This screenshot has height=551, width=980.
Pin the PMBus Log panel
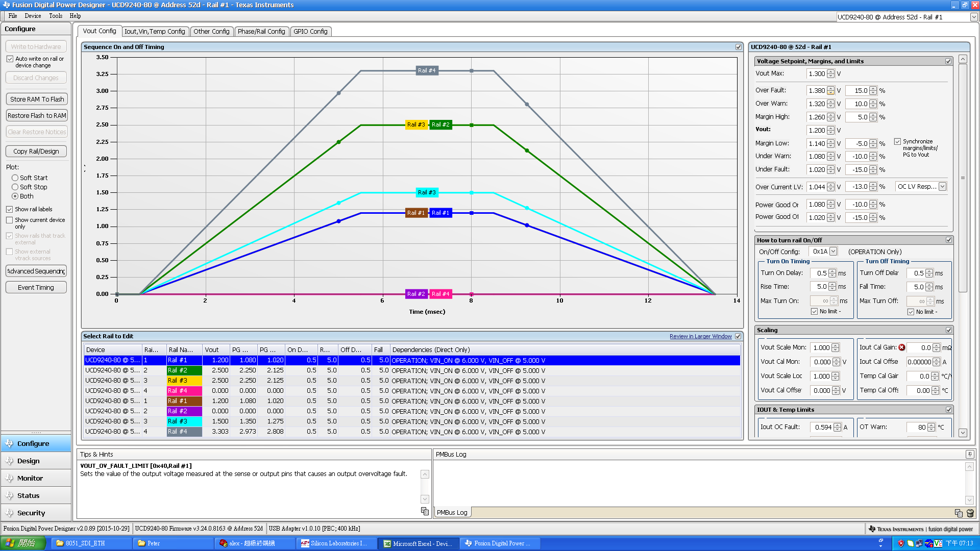(x=969, y=454)
